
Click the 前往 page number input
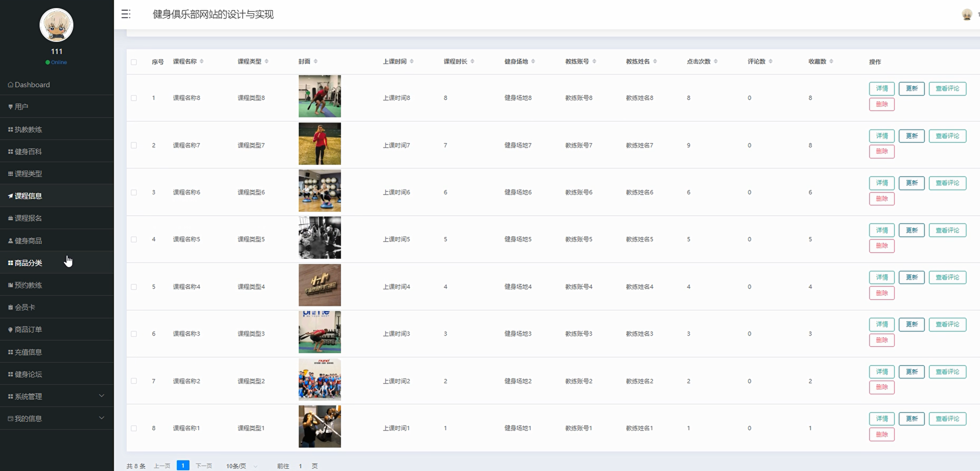[x=300, y=466]
